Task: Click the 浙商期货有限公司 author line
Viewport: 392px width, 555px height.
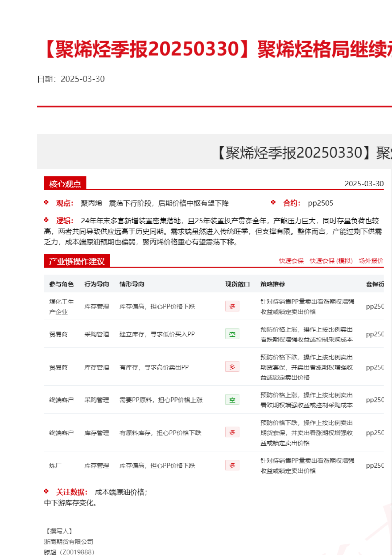Action: pos(69,541)
